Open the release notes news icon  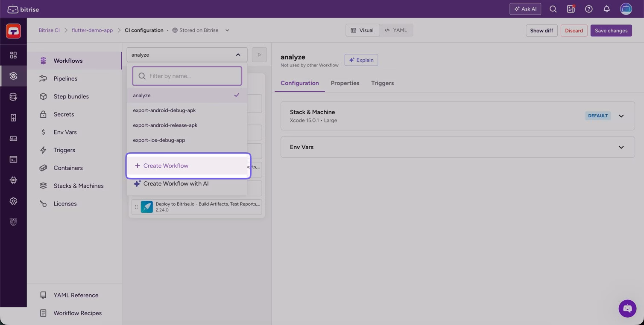[x=571, y=9]
